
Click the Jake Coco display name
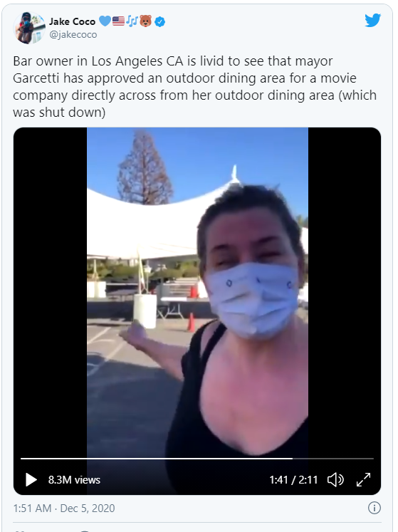(x=73, y=21)
